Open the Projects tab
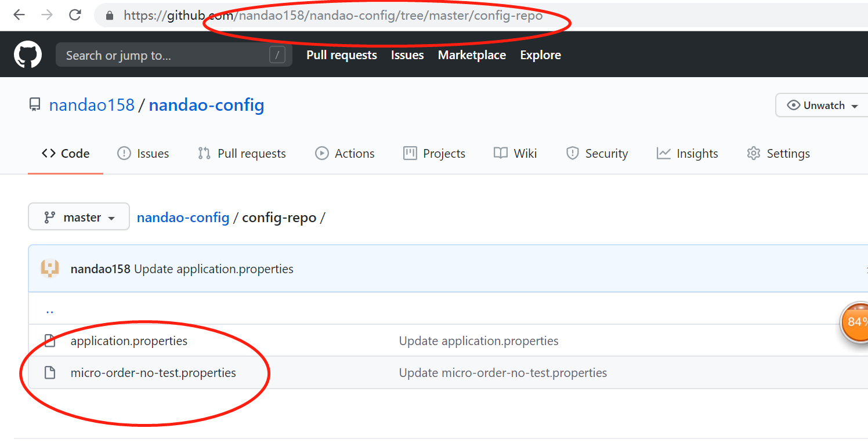Viewport: 868px width, 446px height. point(434,154)
